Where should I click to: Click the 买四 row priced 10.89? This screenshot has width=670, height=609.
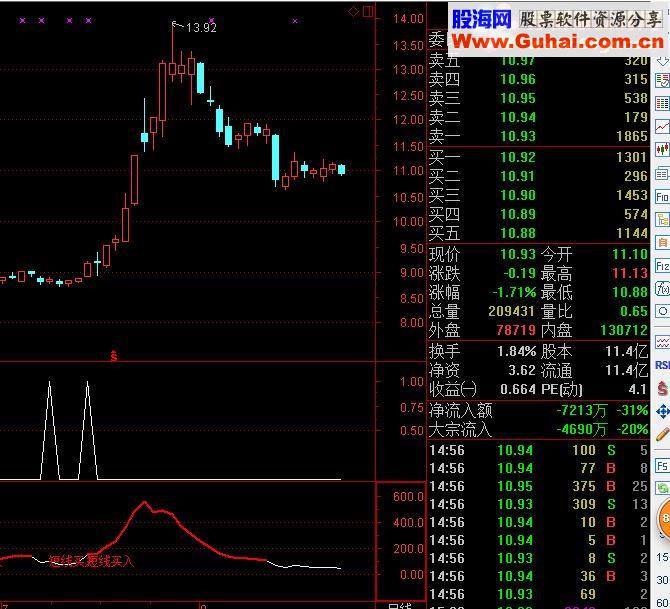point(538,214)
